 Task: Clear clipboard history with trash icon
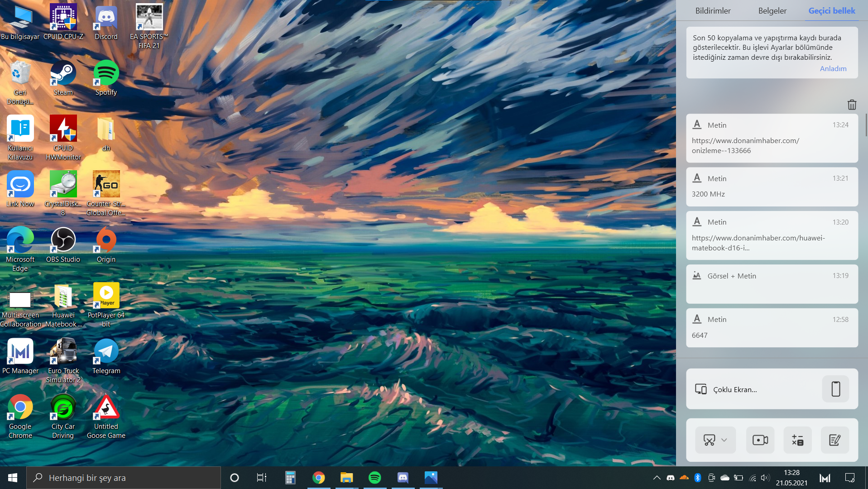tap(852, 105)
